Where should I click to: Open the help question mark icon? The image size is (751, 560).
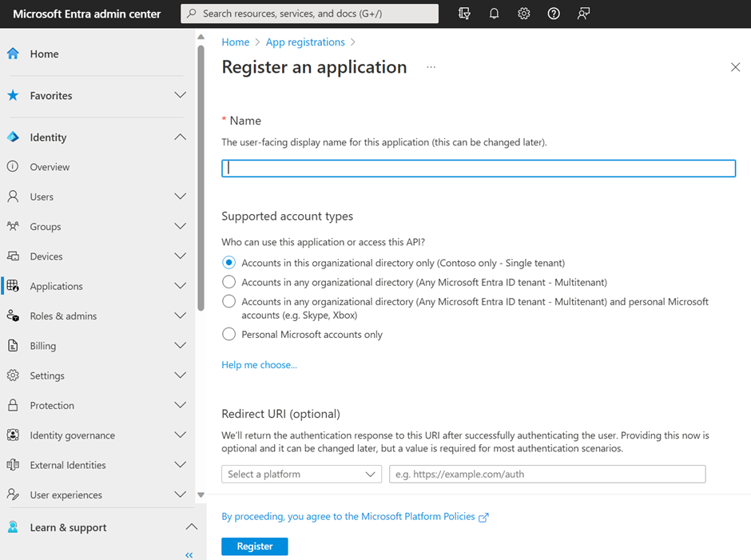pos(553,14)
